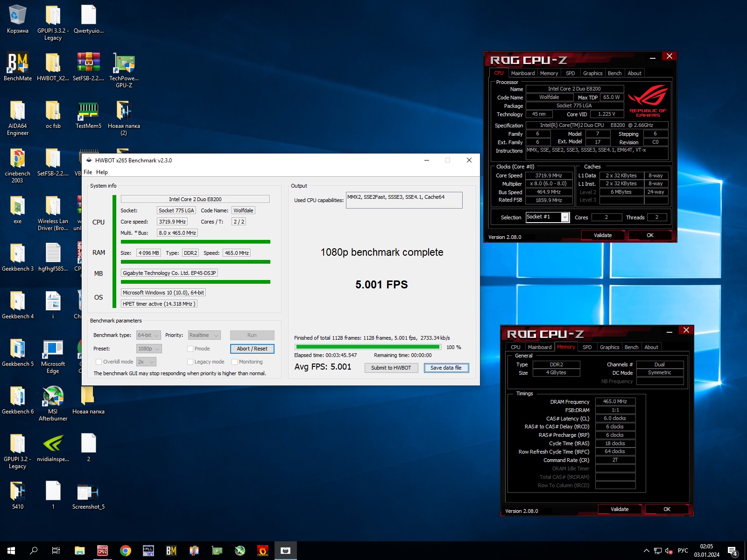
Task: Open the notification center icon
Action: coord(733,551)
